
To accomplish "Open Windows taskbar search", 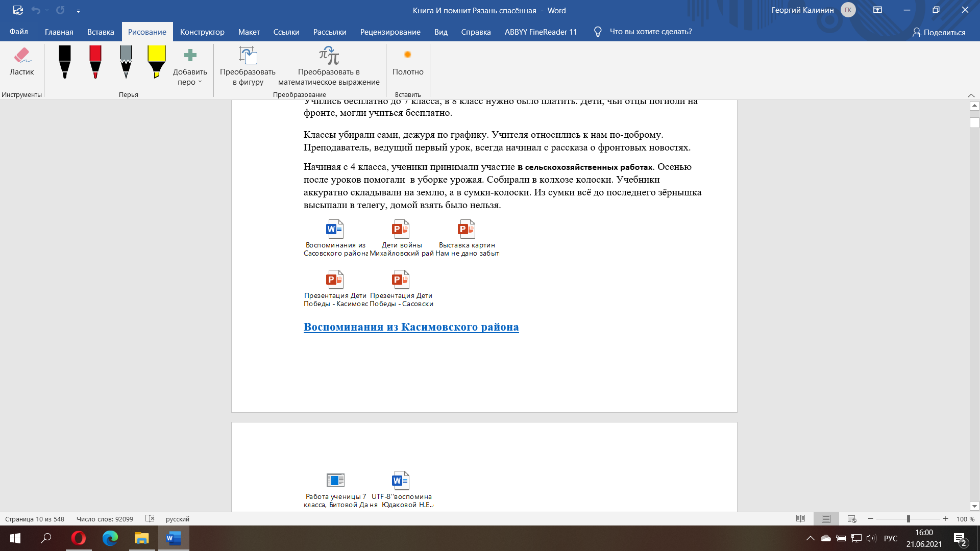I will pos(46,538).
